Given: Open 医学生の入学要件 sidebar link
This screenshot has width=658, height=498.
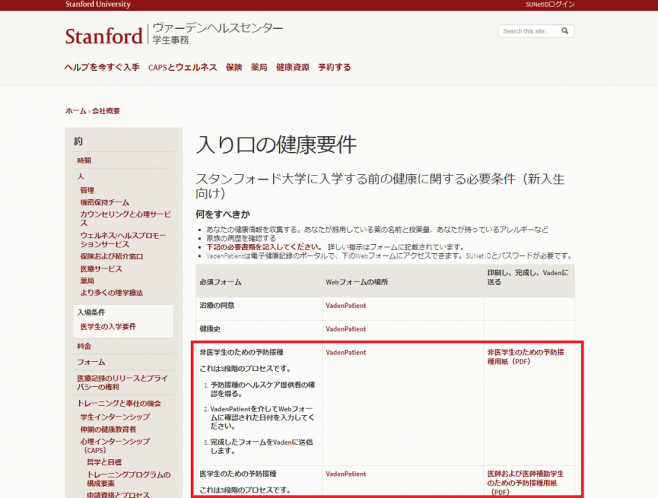Looking at the screenshot, I should click(x=108, y=326).
